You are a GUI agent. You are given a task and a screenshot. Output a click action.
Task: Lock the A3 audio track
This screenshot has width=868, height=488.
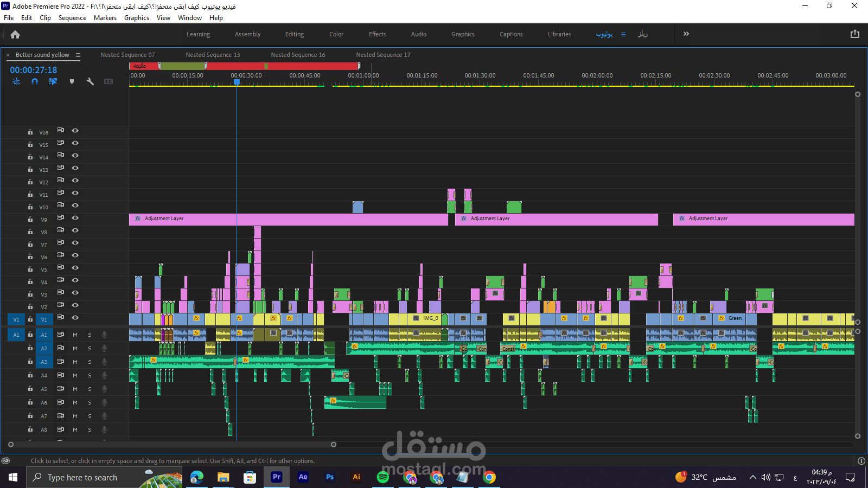tap(30, 362)
